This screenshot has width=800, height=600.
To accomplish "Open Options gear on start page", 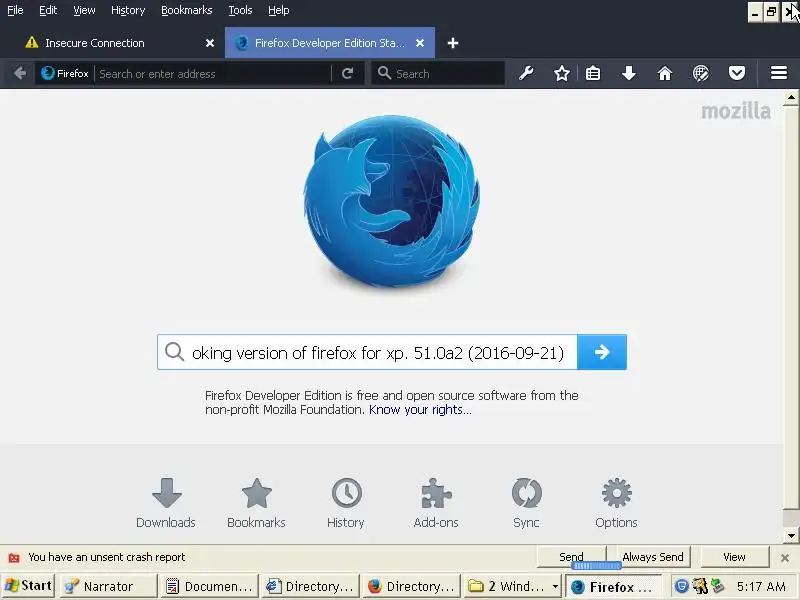I will (616, 503).
